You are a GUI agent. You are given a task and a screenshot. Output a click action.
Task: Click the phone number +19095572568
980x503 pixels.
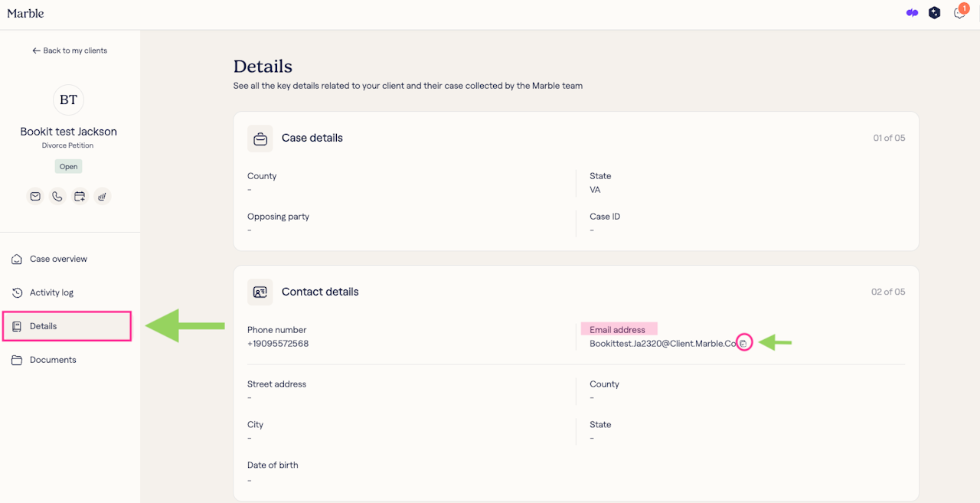[278, 344]
